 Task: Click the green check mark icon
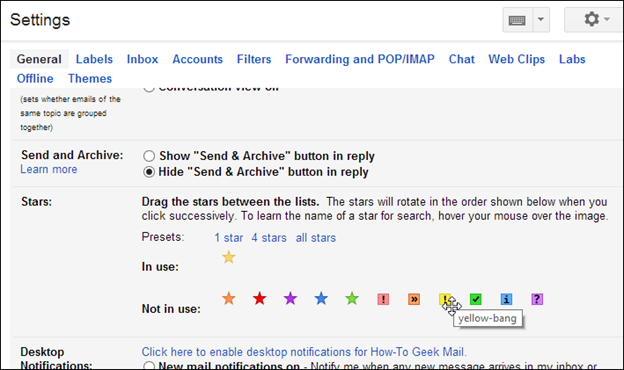pos(476,299)
